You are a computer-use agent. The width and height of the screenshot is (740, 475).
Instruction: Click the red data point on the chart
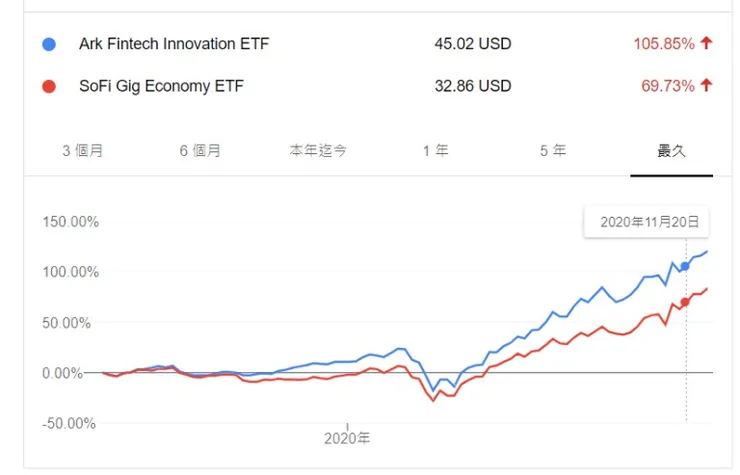(x=685, y=302)
